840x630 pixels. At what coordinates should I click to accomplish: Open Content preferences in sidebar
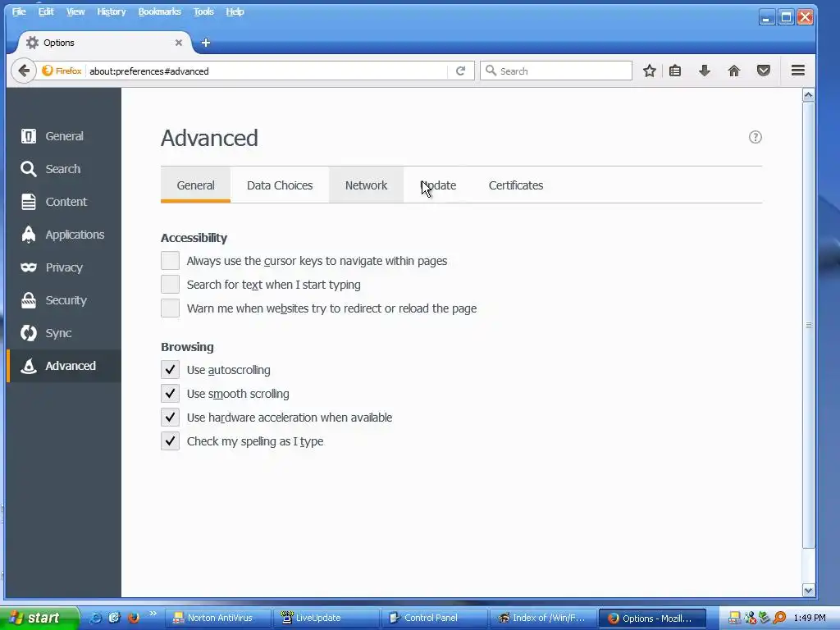click(64, 202)
